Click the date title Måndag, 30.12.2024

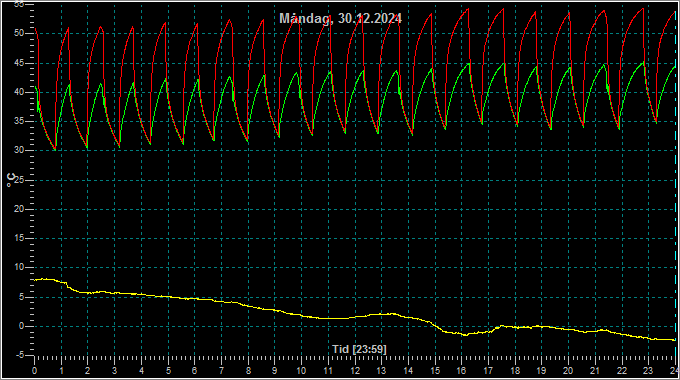click(x=340, y=19)
